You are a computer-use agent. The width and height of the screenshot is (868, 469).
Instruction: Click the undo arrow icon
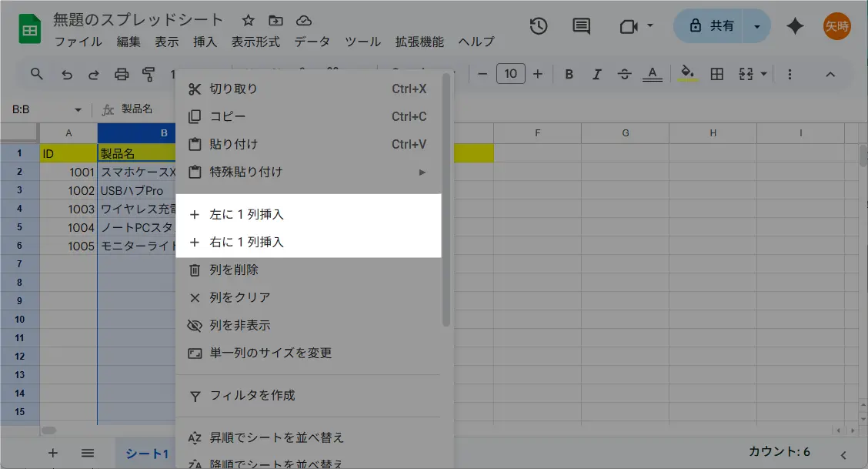point(67,75)
